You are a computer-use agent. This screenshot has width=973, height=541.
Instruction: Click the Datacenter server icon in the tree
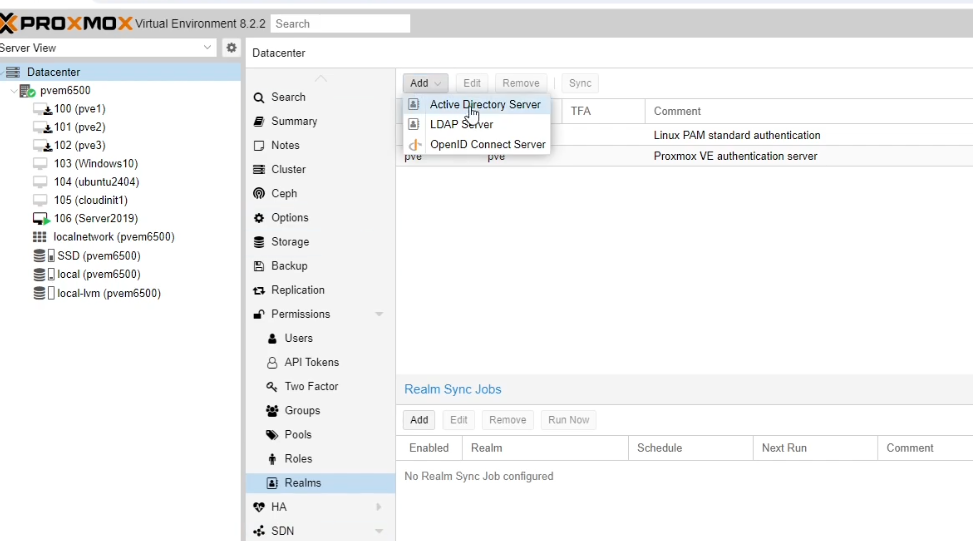pos(13,72)
